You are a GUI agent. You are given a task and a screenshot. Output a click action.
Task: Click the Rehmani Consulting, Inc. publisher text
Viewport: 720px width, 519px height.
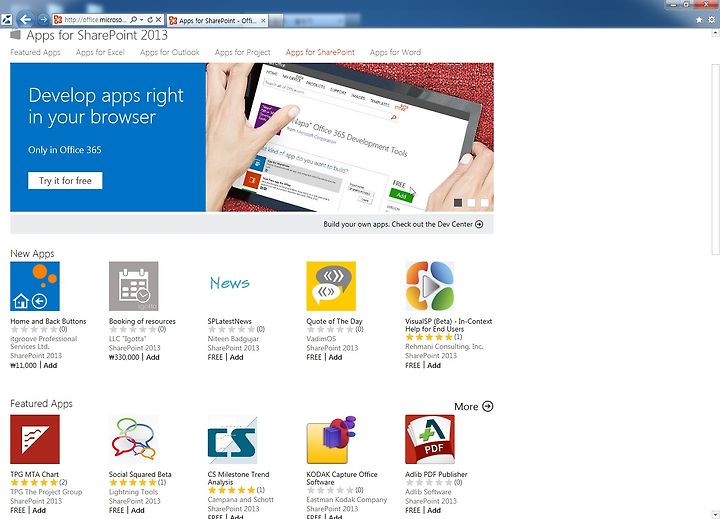coord(444,347)
